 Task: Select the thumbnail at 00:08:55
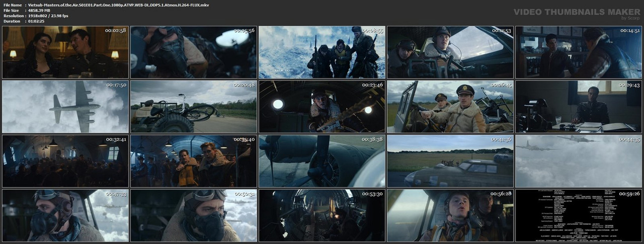(322, 52)
